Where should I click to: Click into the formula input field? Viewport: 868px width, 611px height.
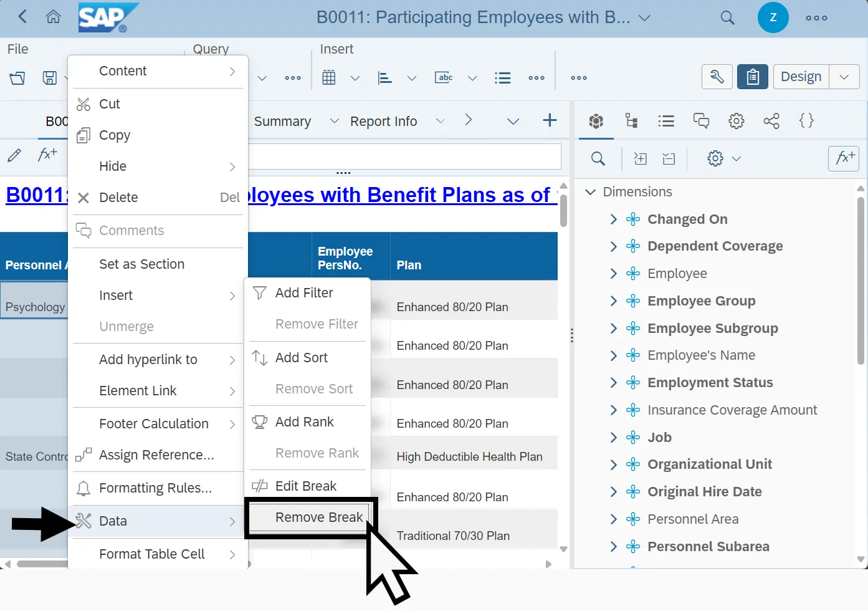404,157
